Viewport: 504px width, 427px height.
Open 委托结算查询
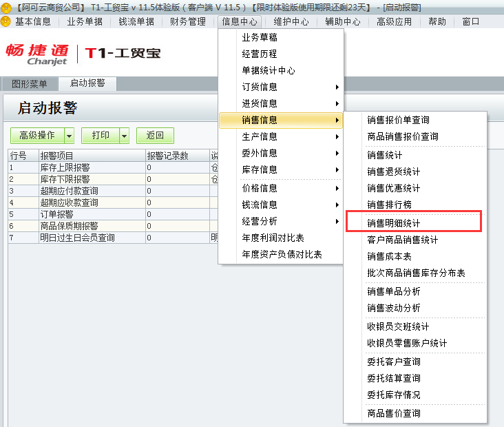pos(415,378)
